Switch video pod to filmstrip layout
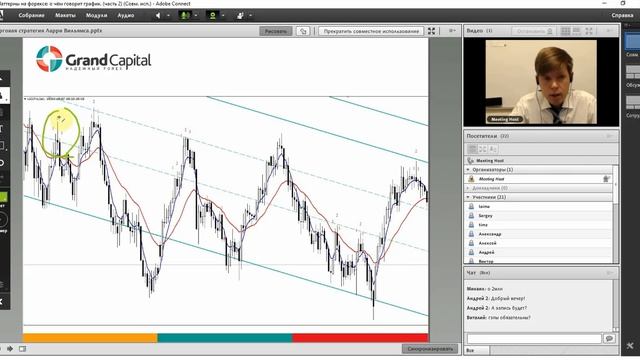This screenshot has height=360, width=640. (x=577, y=31)
